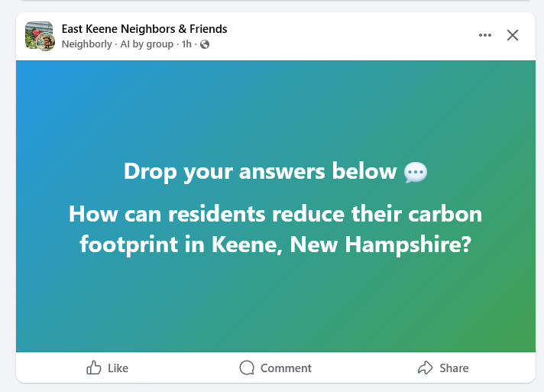Click the Share arrow icon
The width and height of the screenshot is (544, 392).
(426, 368)
